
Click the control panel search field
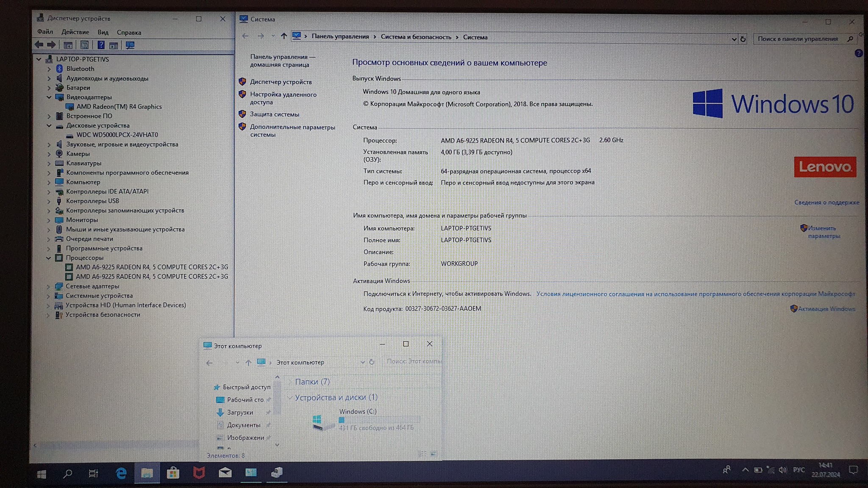798,39
